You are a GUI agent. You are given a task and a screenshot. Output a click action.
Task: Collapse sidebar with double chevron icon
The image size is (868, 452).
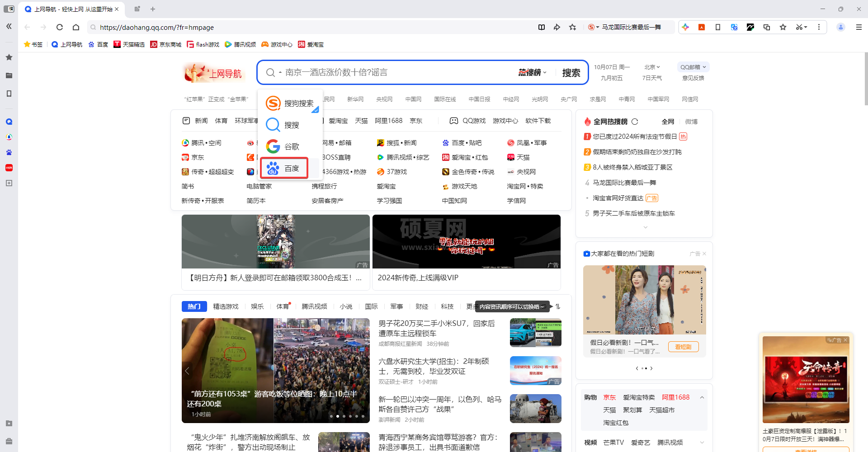(x=9, y=27)
